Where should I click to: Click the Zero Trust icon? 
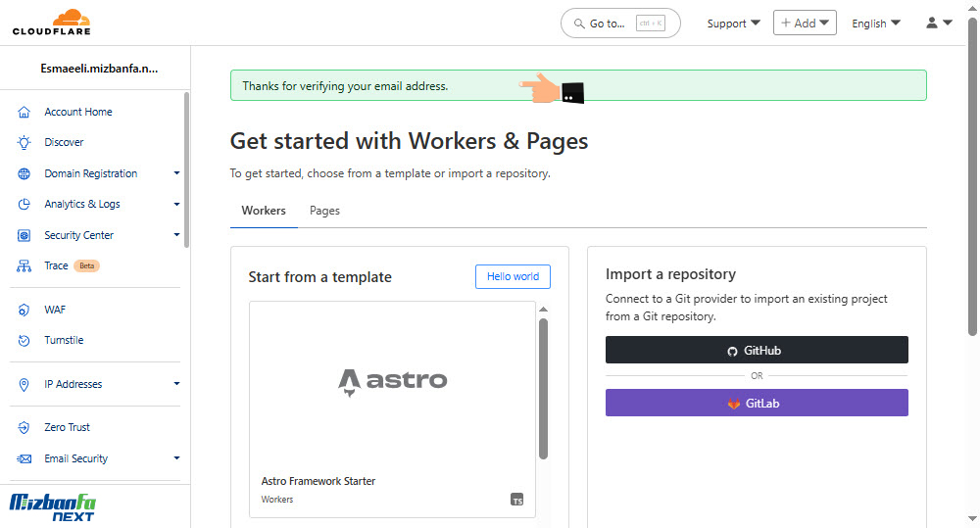tap(24, 427)
